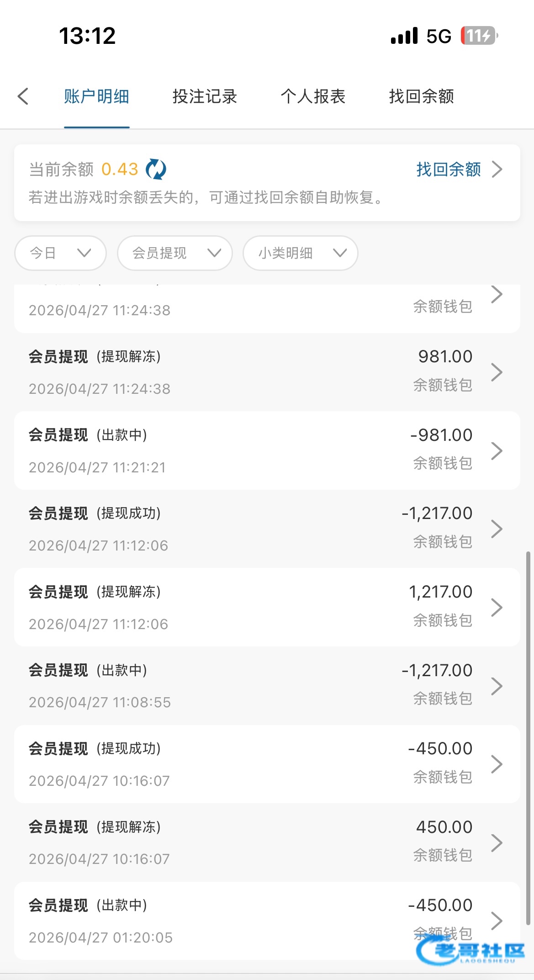Select the 账户明细 tab
This screenshot has width=534, height=980.
click(96, 96)
